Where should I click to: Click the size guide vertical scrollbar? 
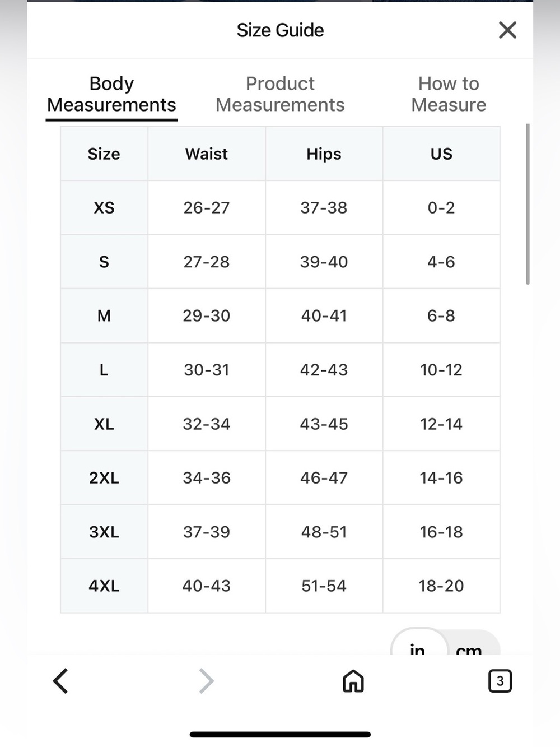528,204
